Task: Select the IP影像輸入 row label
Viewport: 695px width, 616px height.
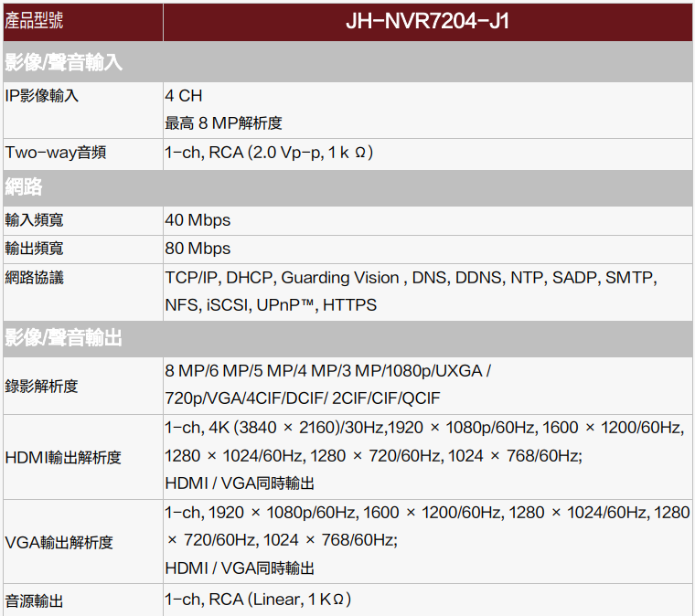Action: 42,96
